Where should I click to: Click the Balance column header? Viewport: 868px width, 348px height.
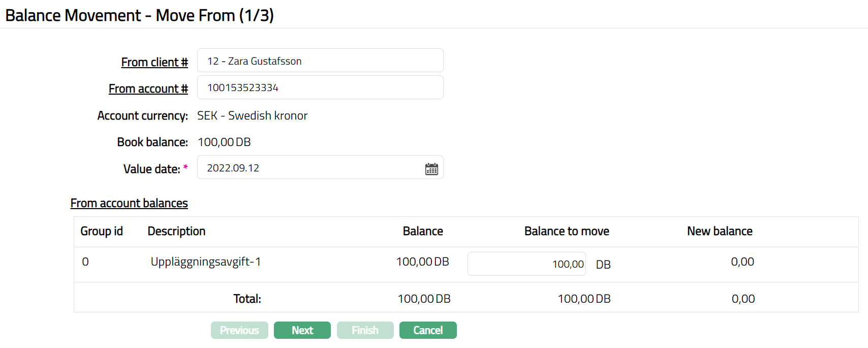point(423,231)
